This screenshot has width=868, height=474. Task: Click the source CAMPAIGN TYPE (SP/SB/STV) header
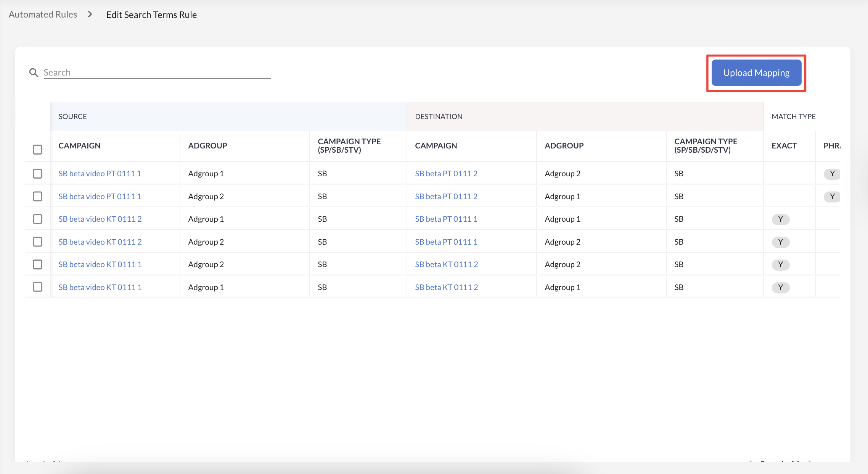coord(349,145)
